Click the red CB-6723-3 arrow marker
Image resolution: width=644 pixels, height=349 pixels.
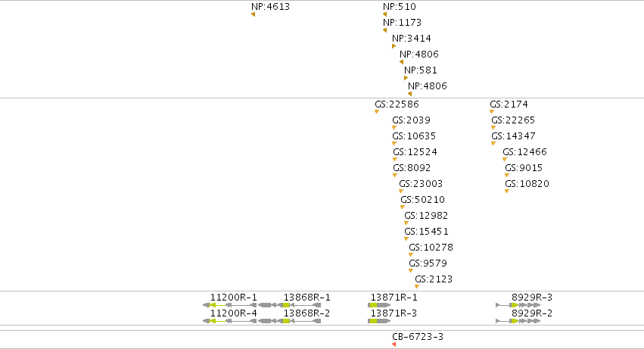click(x=394, y=344)
